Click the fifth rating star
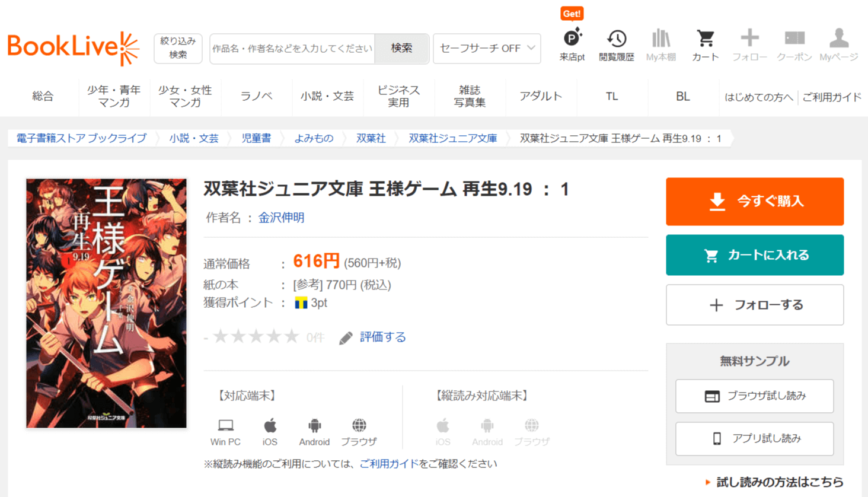 tap(292, 337)
